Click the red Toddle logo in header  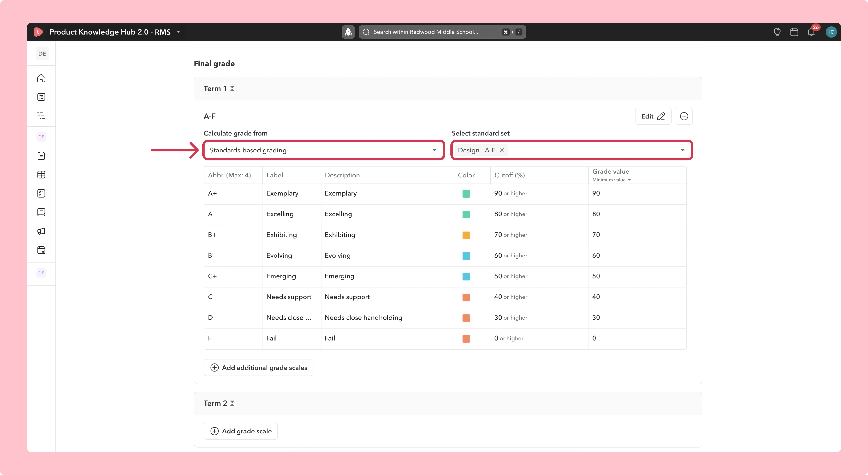(38, 32)
